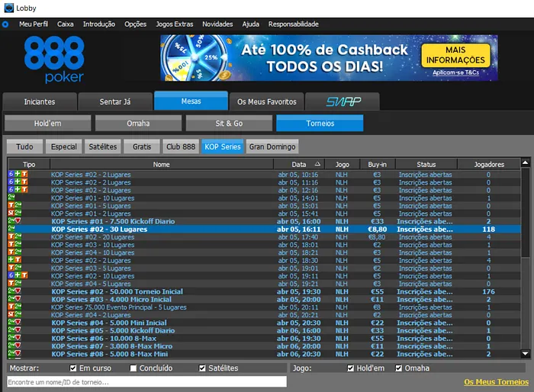This screenshot has height=392, width=534.
Task: Toggle the Satélites filter checkbox
Action: click(x=202, y=368)
